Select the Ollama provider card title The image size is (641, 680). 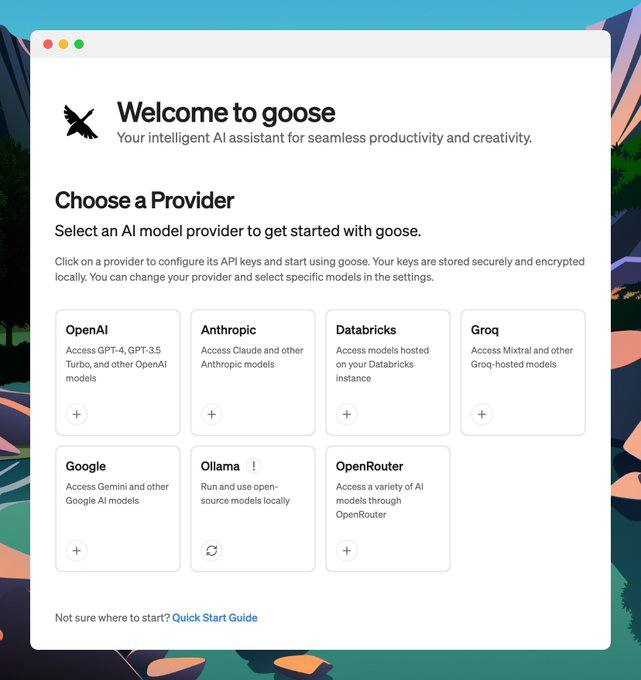[x=220, y=466]
